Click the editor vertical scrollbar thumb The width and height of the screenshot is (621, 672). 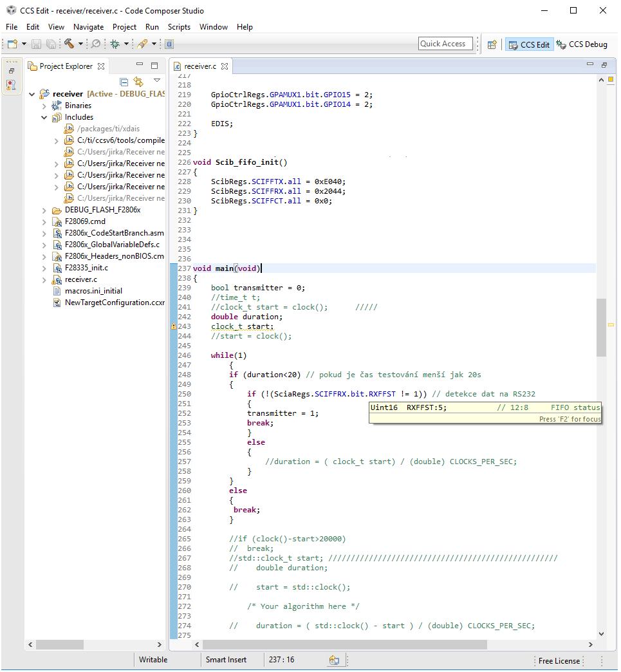click(601, 327)
